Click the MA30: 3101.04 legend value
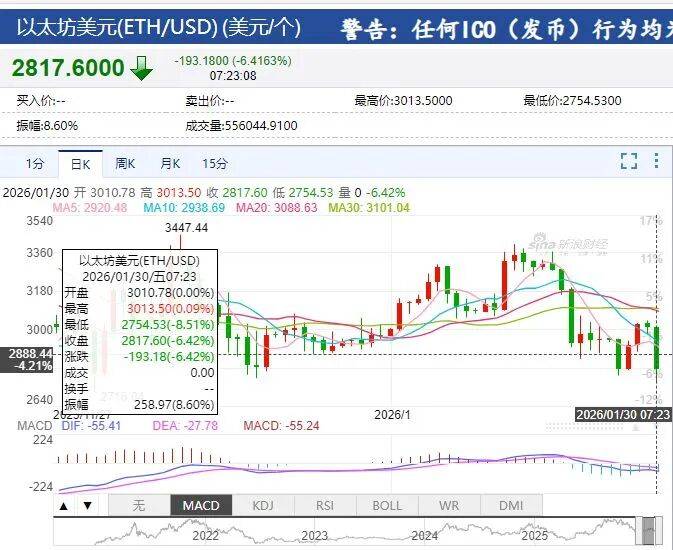673x550 pixels. tap(369, 208)
